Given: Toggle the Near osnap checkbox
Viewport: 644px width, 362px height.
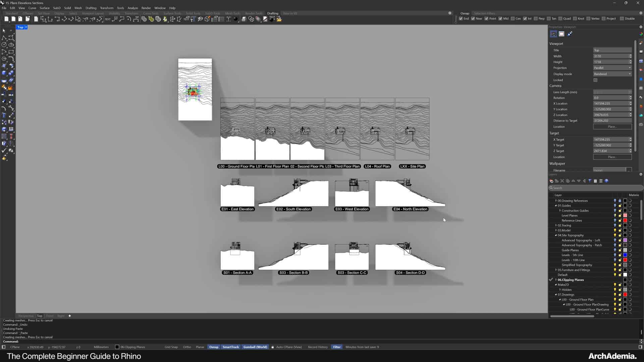Looking at the screenshot, I should 473,19.
